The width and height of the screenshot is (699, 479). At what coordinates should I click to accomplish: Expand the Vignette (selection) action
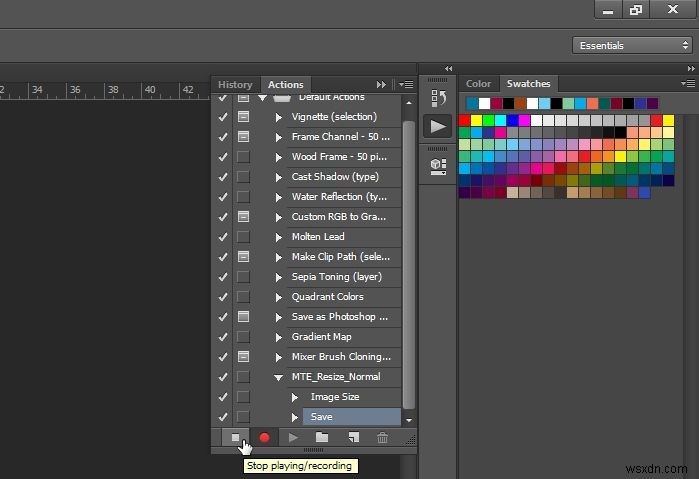pyautogui.click(x=279, y=117)
